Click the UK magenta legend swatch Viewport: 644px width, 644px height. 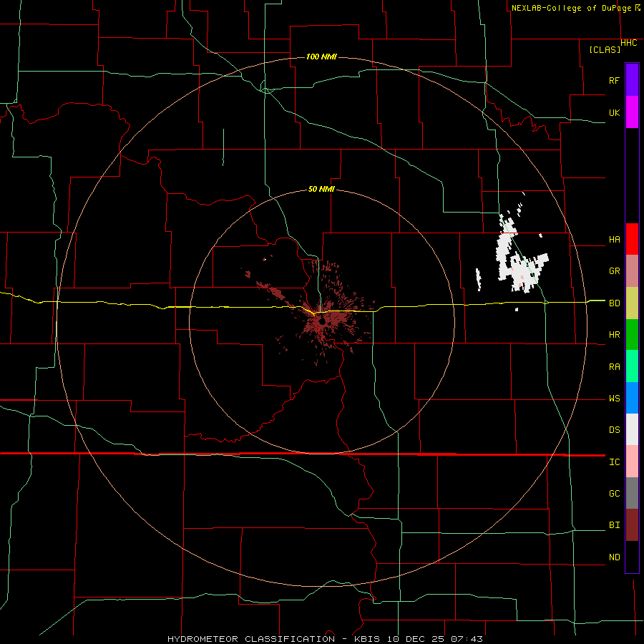(632, 112)
